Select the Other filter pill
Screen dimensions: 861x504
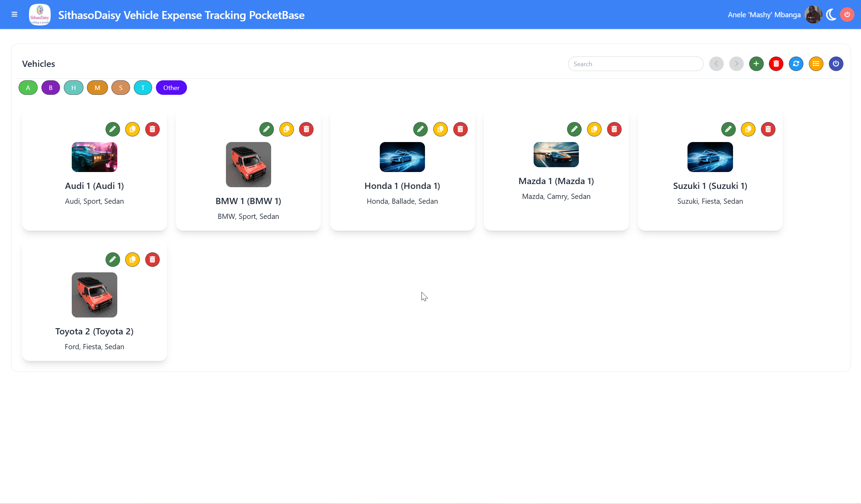(x=171, y=88)
